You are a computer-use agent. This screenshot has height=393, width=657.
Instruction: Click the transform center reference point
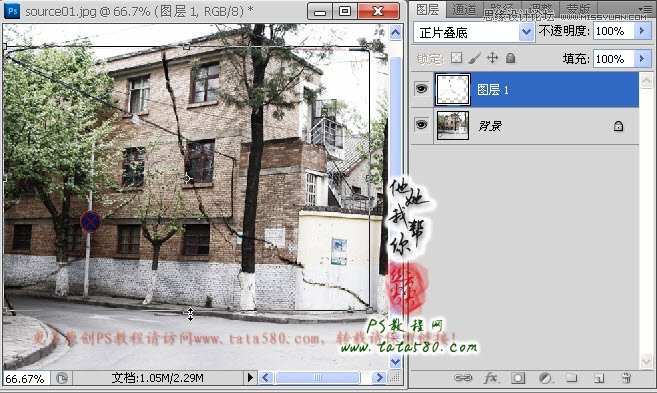pyautogui.click(x=187, y=178)
